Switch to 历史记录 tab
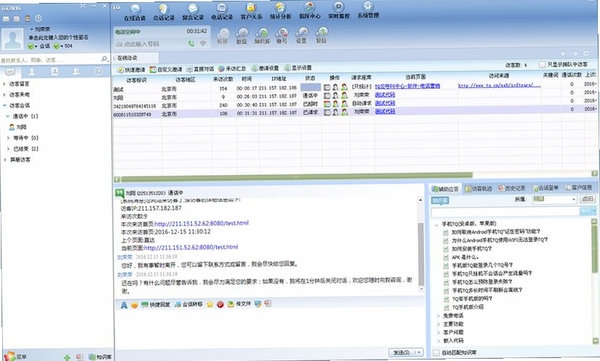 [512, 188]
